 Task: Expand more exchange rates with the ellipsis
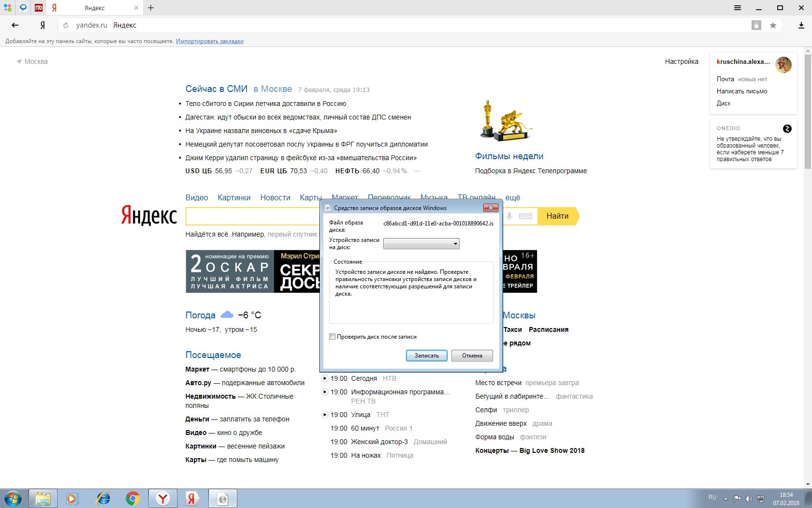coord(417,171)
